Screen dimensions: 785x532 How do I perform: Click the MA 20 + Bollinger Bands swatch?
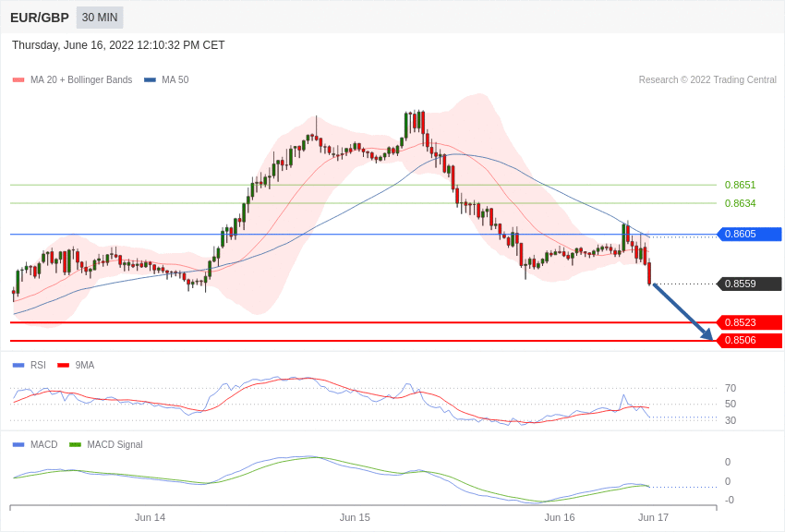click(x=18, y=80)
